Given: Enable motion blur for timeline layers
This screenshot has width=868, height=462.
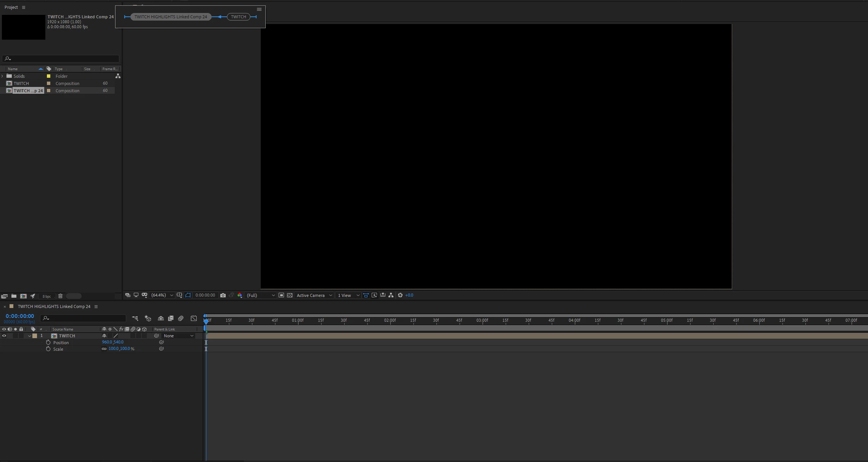Looking at the screenshot, I should (x=181, y=318).
